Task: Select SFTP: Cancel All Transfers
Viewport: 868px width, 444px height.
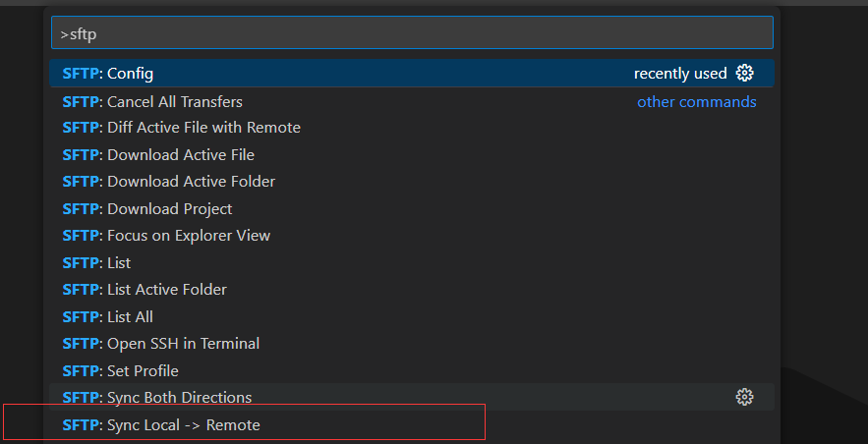Action: click(x=412, y=102)
